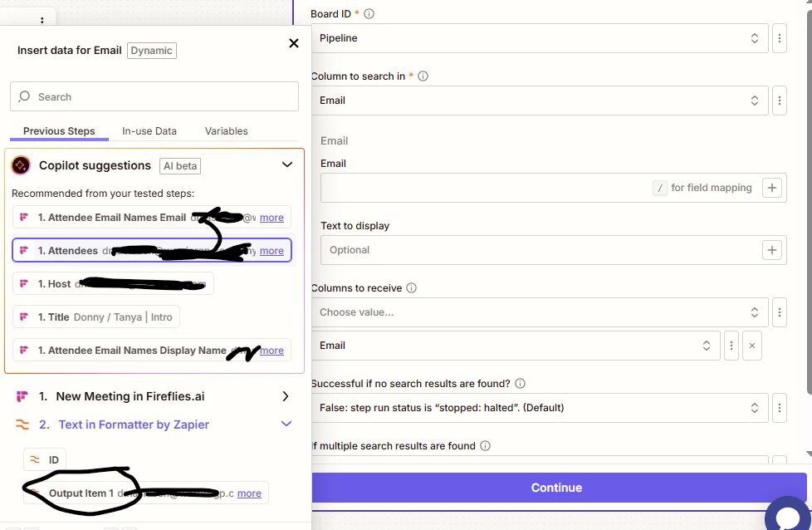Screen dimensions: 812x530
Task: Show info tooltip for Board ID
Action: [369, 14]
